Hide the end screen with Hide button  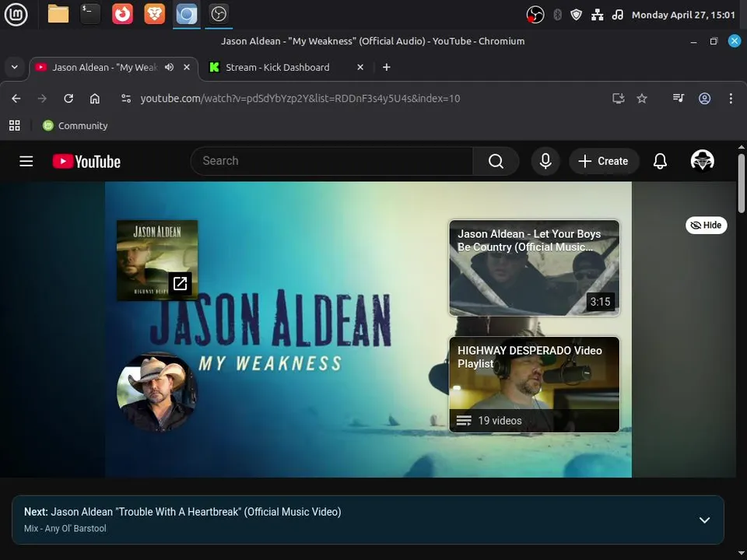(x=706, y=226)
